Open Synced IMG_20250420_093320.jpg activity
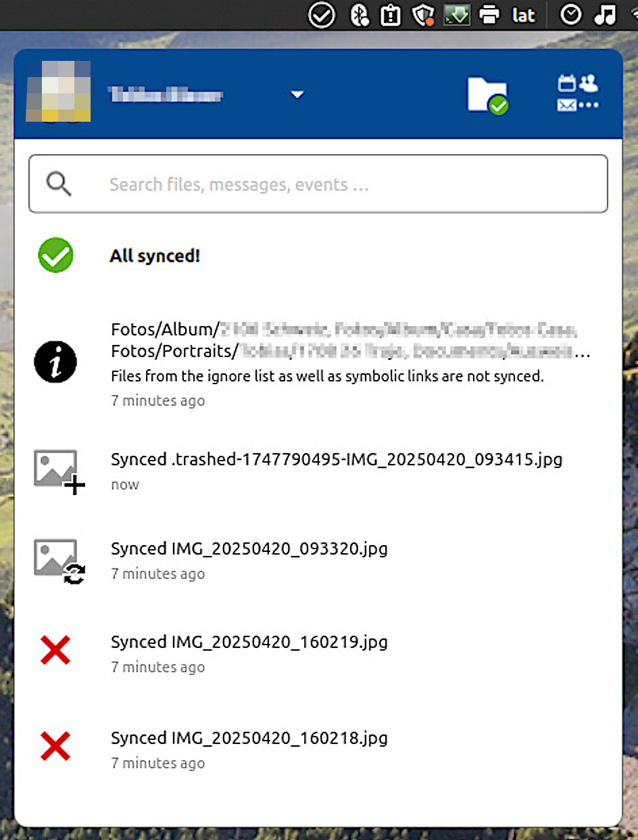638x840 pixels. coord(249,549)
